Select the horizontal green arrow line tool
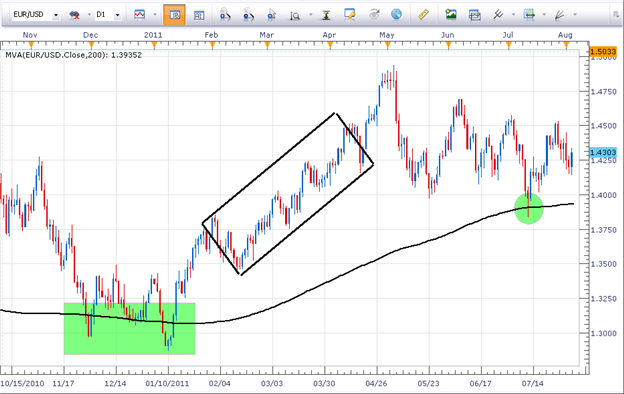Viewport: 624px width, 394px height. [529, 15]
